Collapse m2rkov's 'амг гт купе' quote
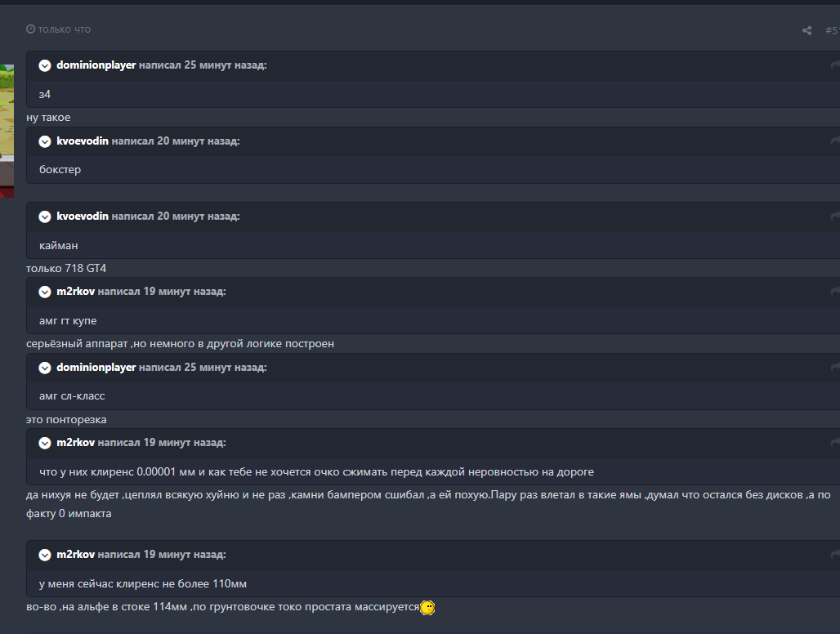Viewport: 840px width, 634px height. 45,292
